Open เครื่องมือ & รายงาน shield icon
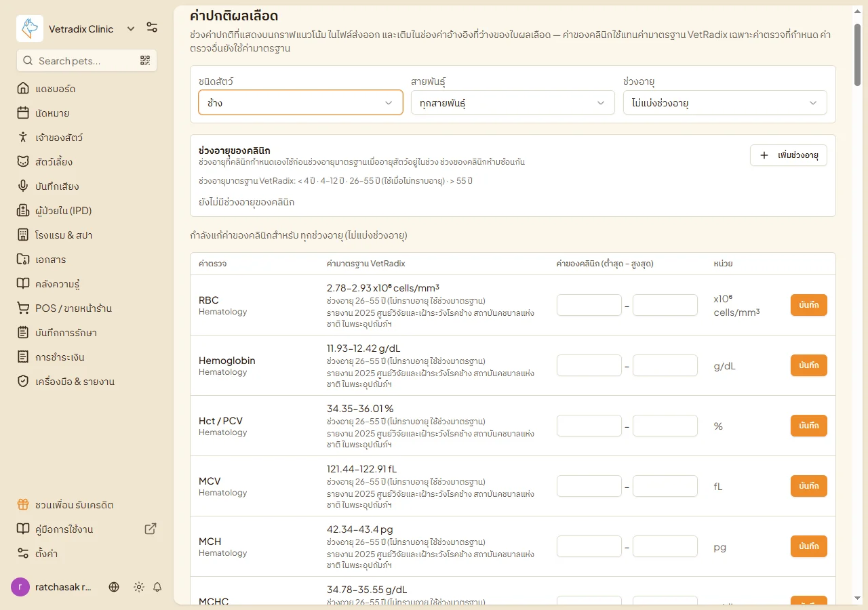This screenshot has height=610, width=868. tap(23, 382)
